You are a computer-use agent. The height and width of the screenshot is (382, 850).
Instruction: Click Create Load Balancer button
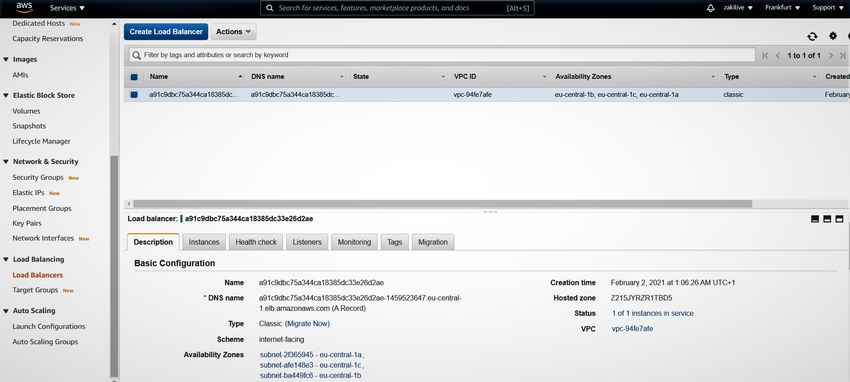click(166, 32)
